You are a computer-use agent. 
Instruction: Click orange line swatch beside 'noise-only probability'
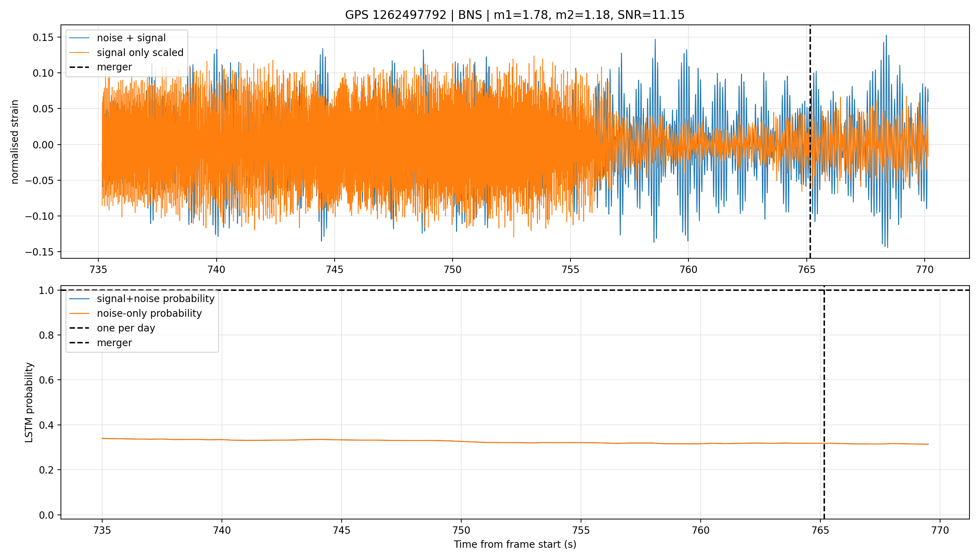coord(79,314)
